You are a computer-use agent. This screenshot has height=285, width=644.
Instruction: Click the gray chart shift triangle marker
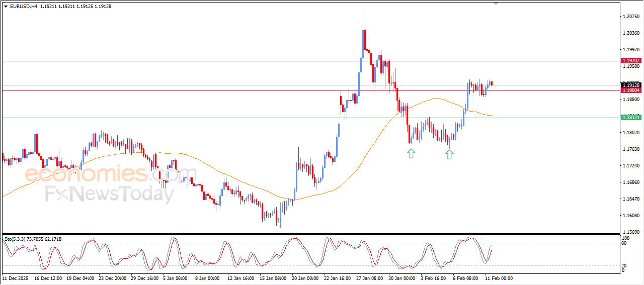tap(496, 4)
